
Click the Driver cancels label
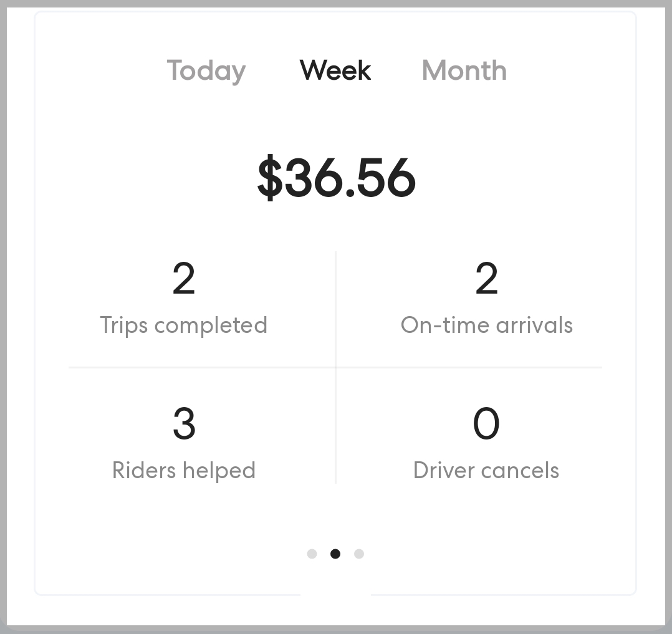487,471
